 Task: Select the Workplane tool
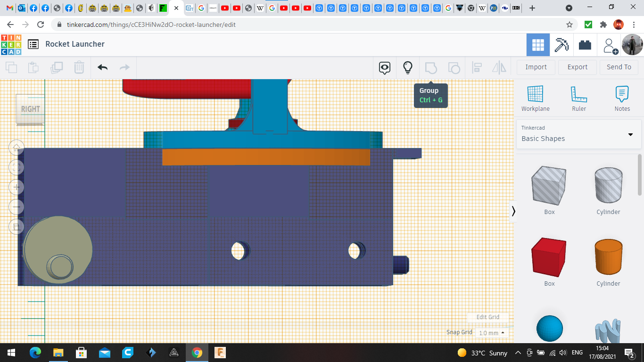click(x=535, y=98)
